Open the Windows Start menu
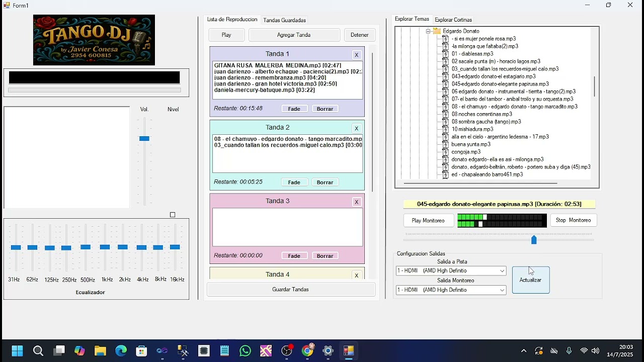 coord(17,351)
